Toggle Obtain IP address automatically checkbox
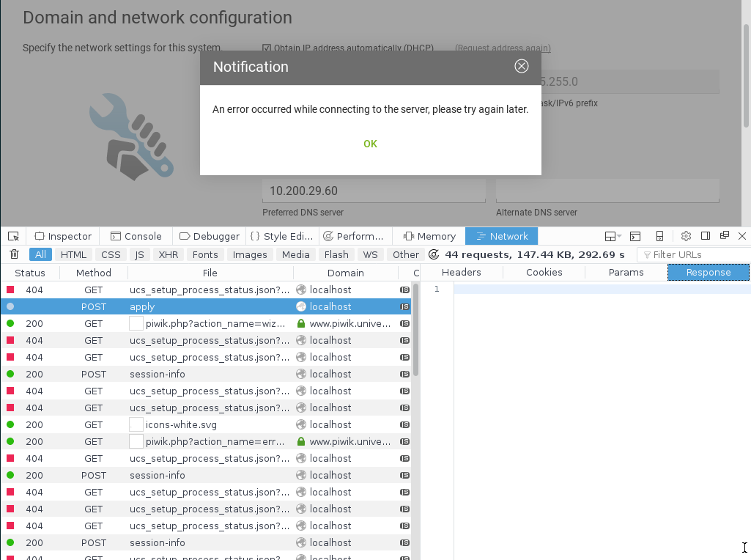The height and width of the screenshot is (560, 751). click(267, 48)
